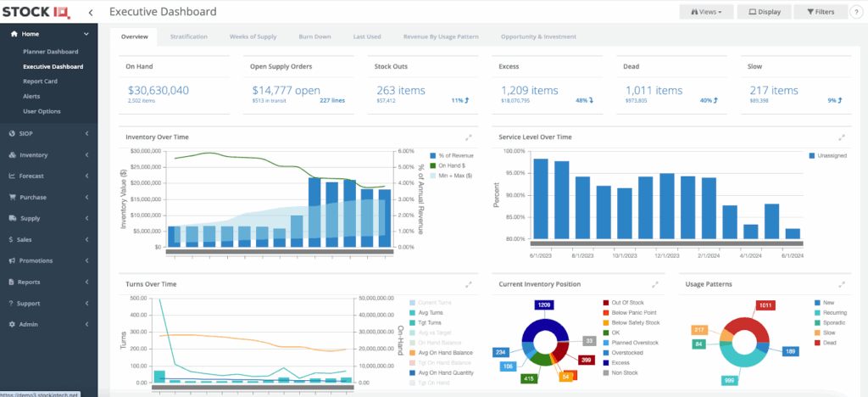Click the Turns Over Time expand icon
Screen dimensions: 868x397
[x=469, y=284]
